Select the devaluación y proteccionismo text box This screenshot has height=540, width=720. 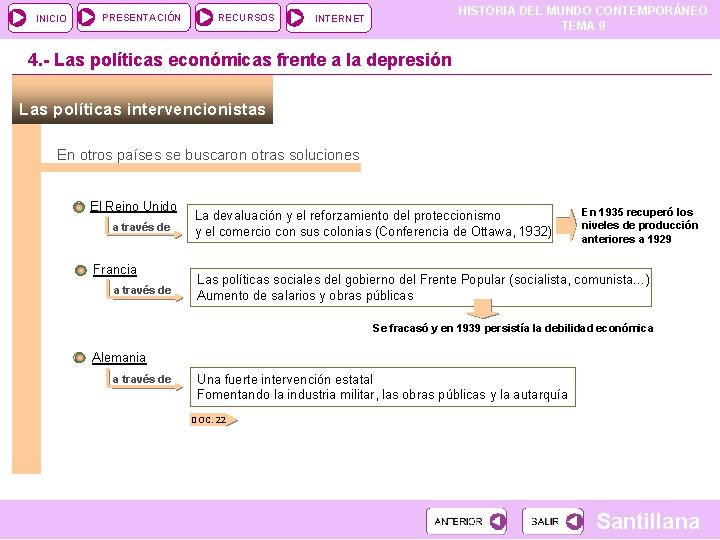click(370, 223)
